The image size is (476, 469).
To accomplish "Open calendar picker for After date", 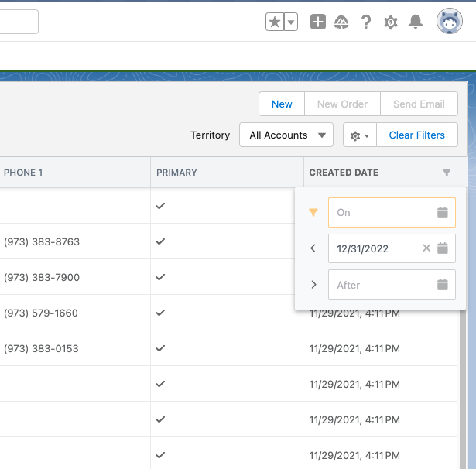I will 443,285.
